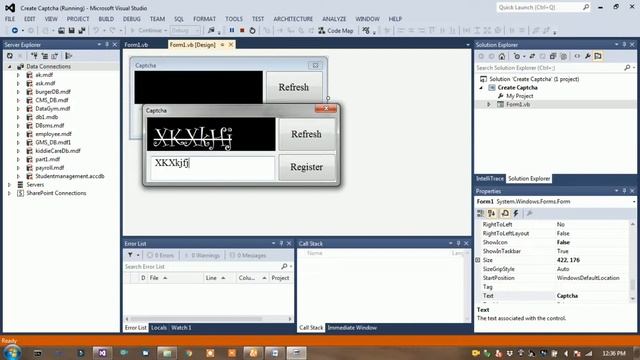
Task: Click Sync with Active Document in Solution Explorer
Action: coord(532,56)
